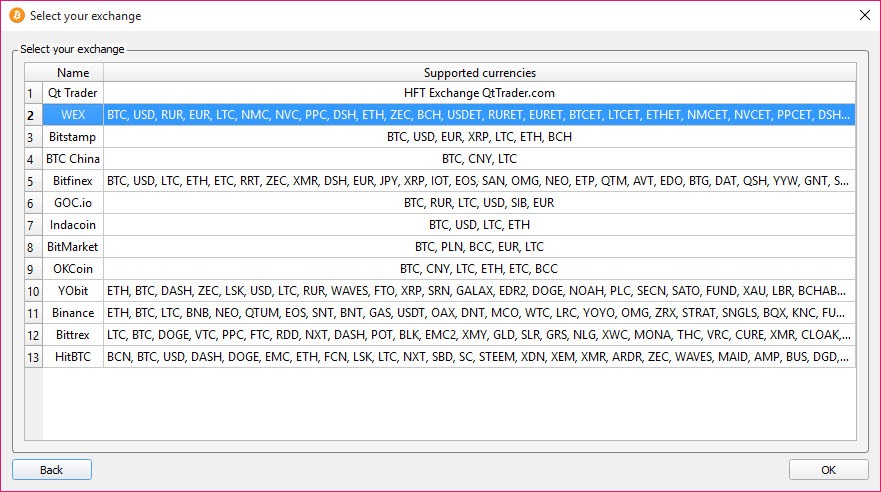Click the Bitcoin app icon in title bar

pos(17,15)
